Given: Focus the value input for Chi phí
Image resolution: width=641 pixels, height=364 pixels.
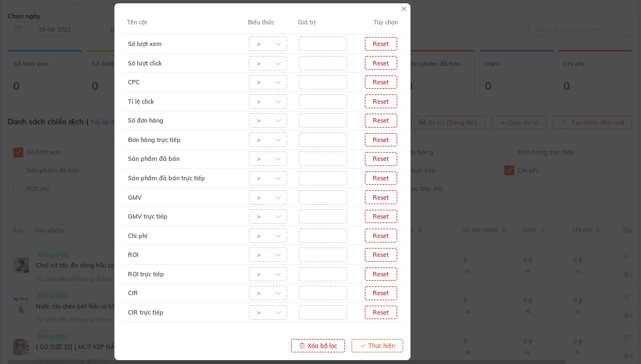Looking at the screenshot, I should pyautogui.click(x=323, y=236).
